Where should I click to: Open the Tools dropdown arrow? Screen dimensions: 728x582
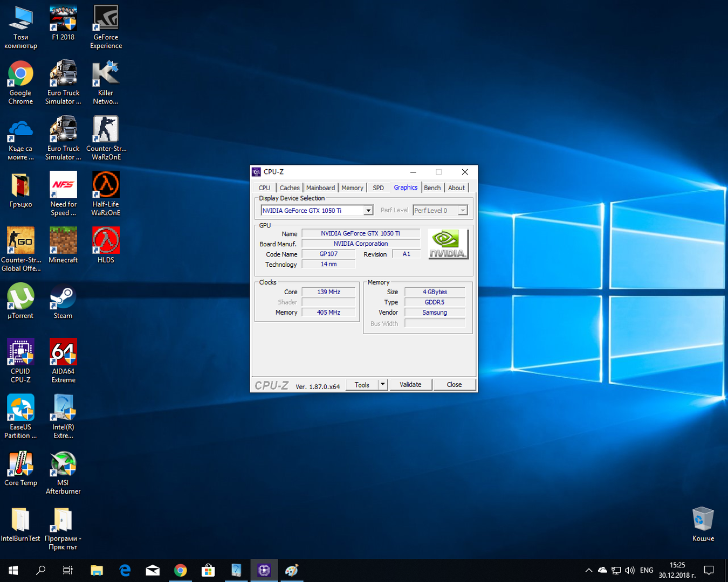[383, 384]
